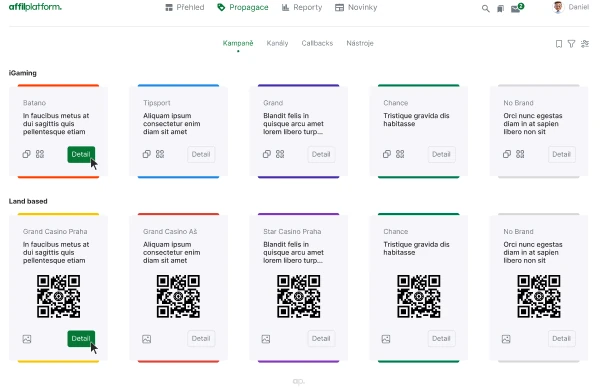
Task: Click QR code on Grand Casino Praha card
Action: [x=58, y=296]
